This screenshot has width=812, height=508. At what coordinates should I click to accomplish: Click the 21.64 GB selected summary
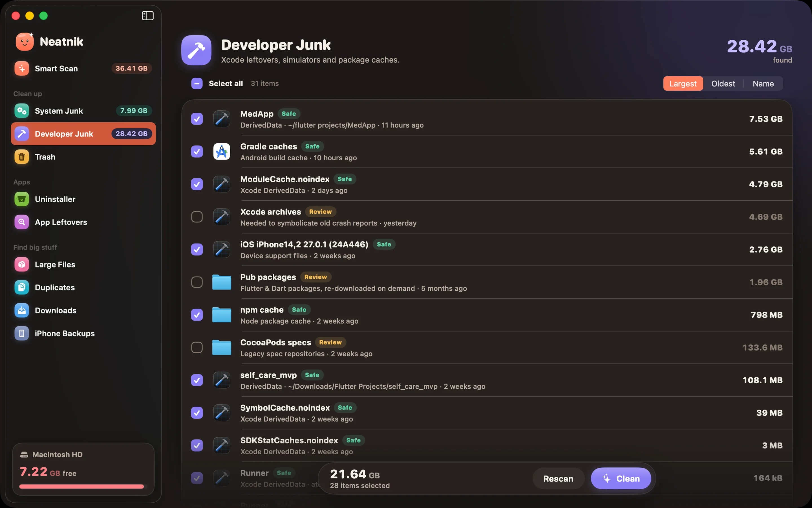(360, 478)
